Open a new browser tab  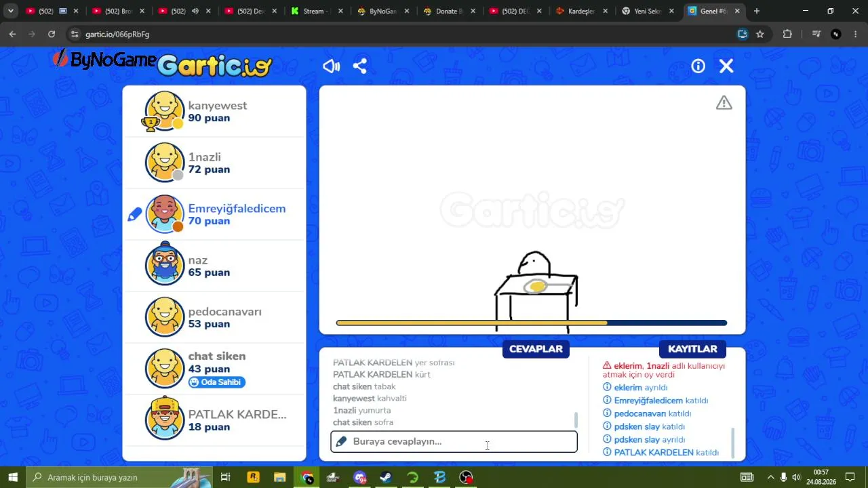coord(757,11)
